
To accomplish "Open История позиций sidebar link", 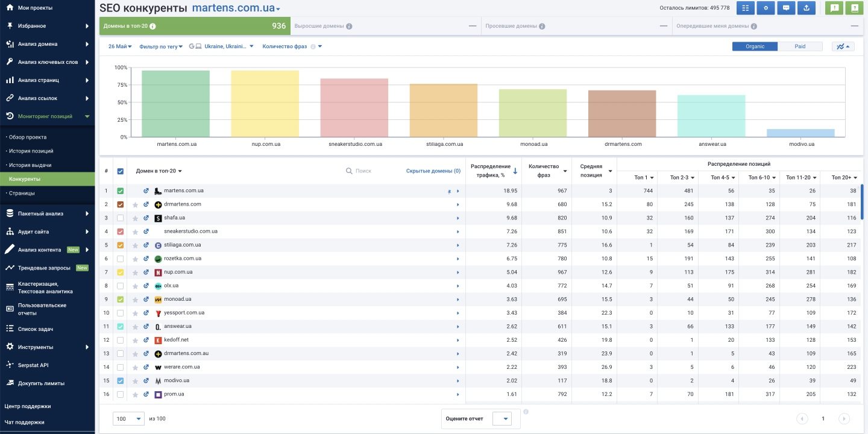I will (x=31, y=151).
